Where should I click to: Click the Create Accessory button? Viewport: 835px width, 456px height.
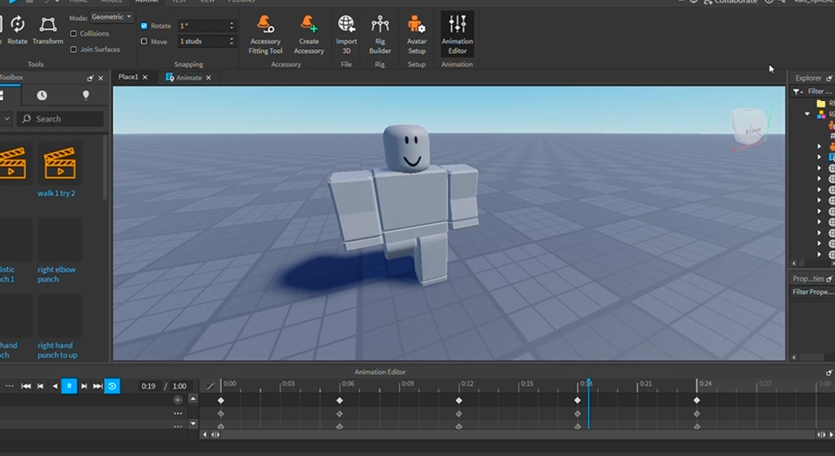click(309, 35)
